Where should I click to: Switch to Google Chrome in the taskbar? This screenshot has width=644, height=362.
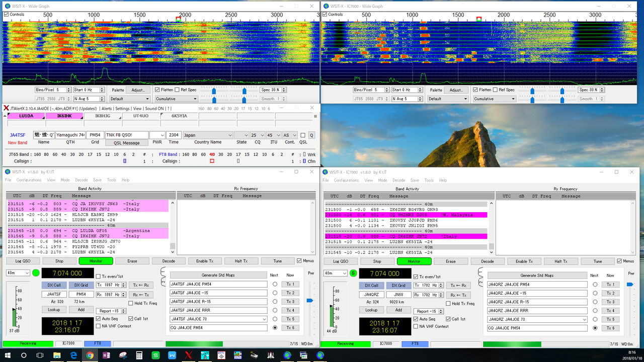(90, 355)
